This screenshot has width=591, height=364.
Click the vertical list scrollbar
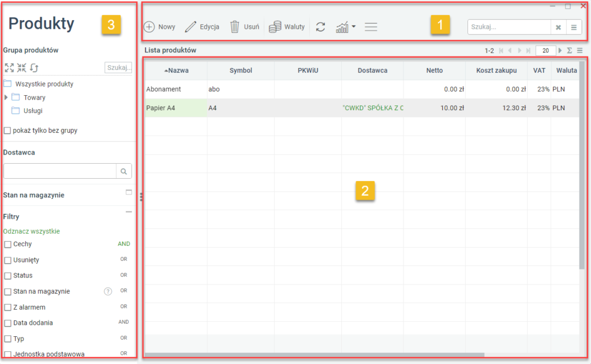click(582, 165)
